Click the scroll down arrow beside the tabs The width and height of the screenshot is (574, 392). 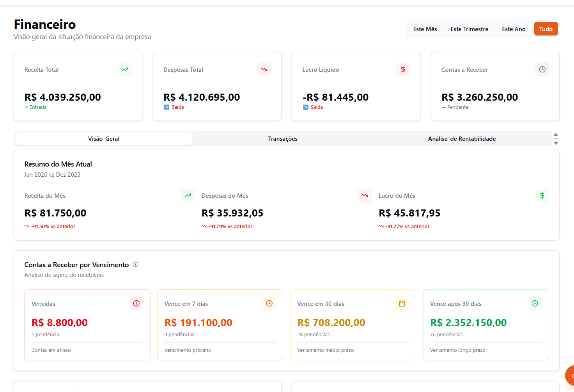(556, 143)
